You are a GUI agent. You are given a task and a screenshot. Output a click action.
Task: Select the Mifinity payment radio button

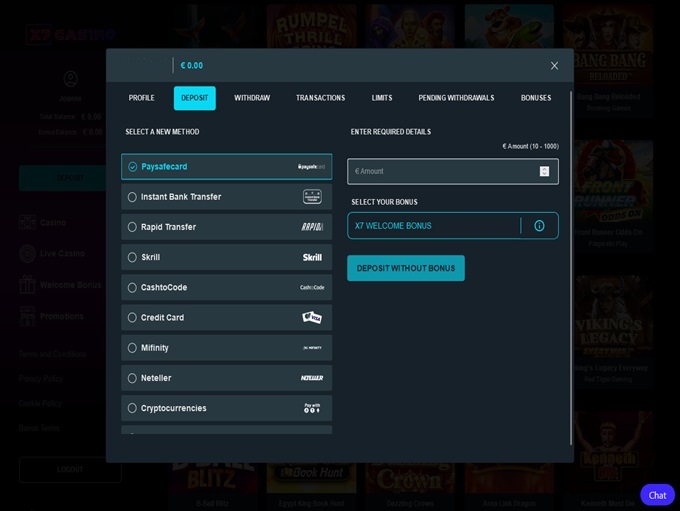coord(132,348)
